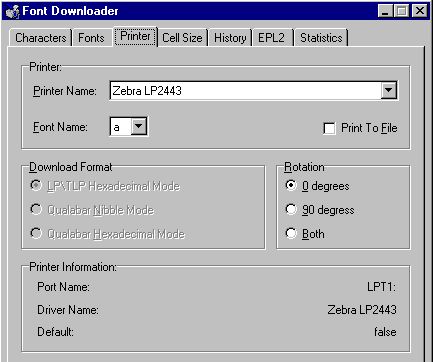View the Statistics tab
The image size is (434, 362).
coord(321,38)
